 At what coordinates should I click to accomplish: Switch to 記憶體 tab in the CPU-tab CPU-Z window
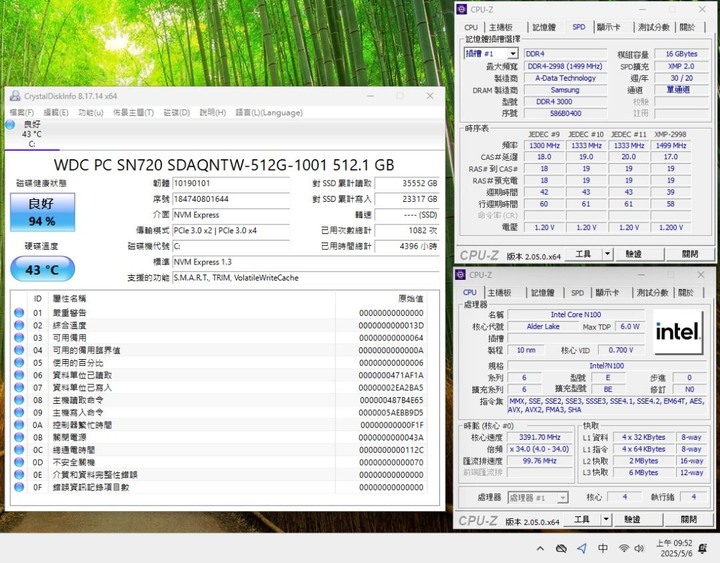tap(542, 293)
